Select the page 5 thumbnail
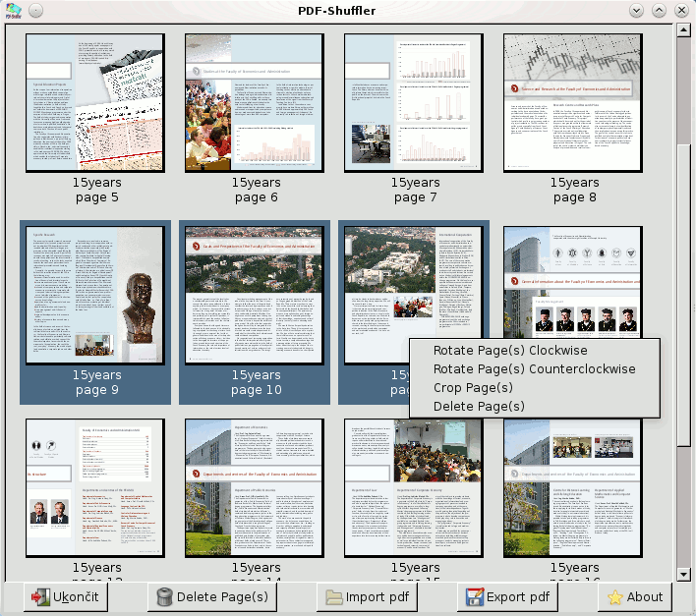Image resolution: width=696 pixels, height=616 pixels. 95,103
